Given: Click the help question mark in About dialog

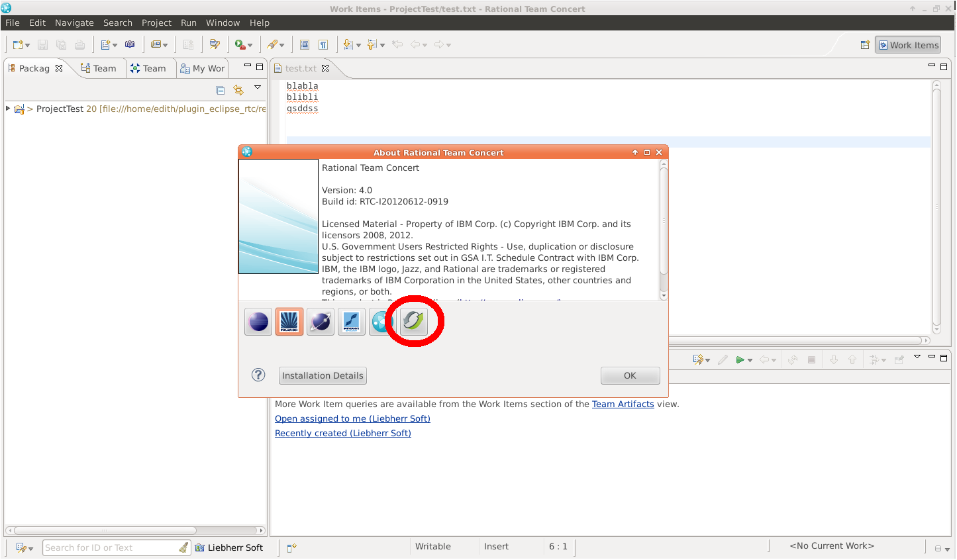Looking at the screenshot, I should coord(258,375).
